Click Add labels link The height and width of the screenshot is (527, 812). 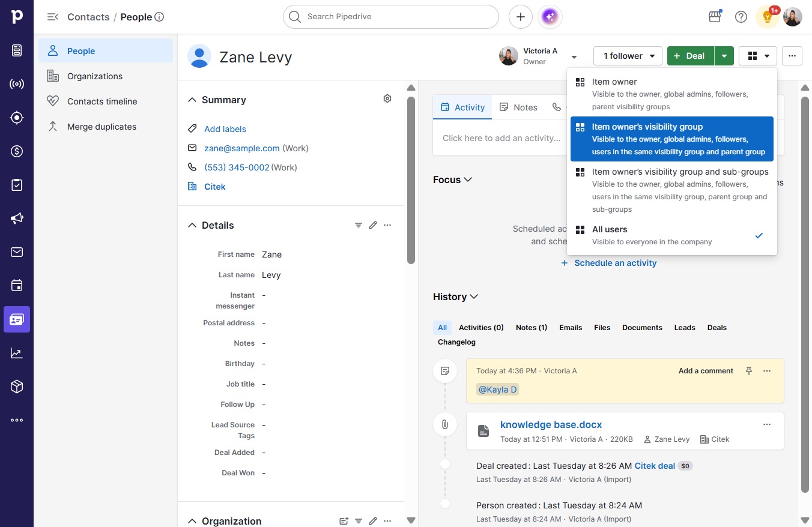point(225,129)
